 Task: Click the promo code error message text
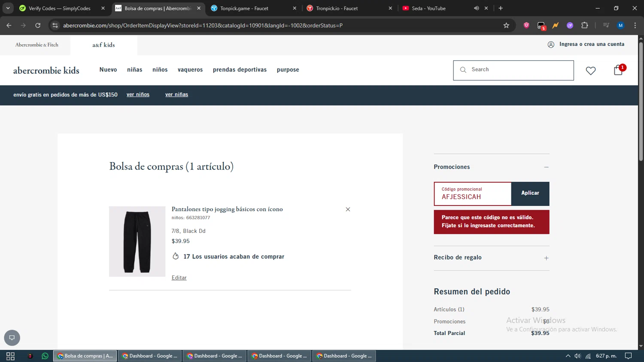(488, 221)
